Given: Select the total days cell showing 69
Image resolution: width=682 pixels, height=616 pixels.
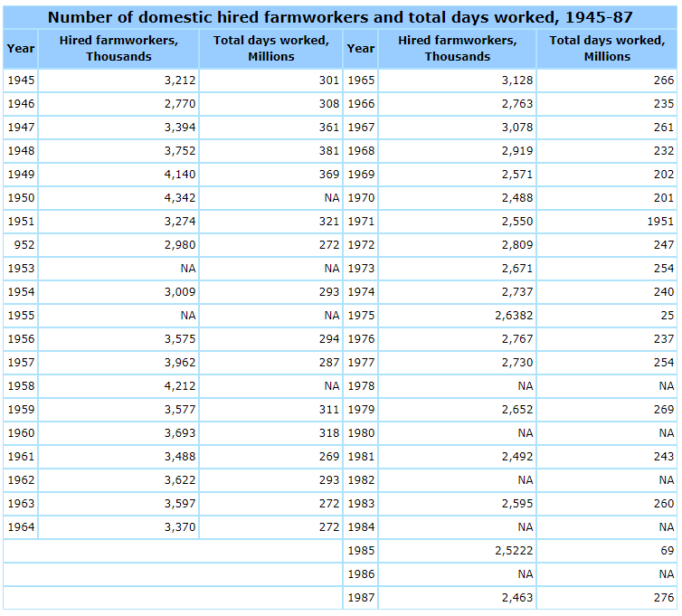Looking at the screenshot, I should click(x=667, y=551).
